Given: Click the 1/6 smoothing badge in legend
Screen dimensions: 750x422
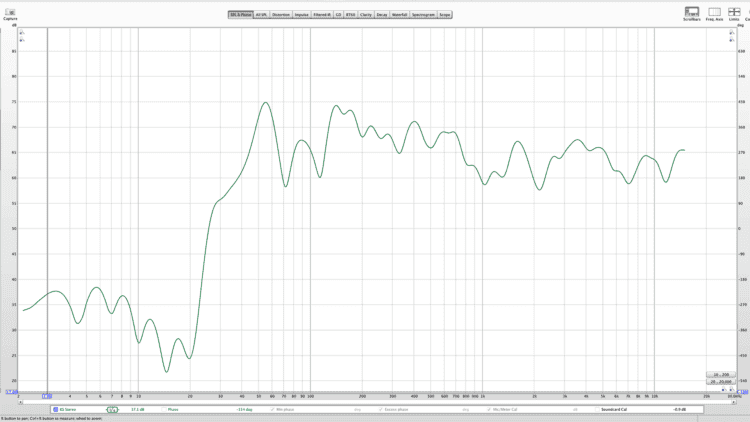Looking at the screenshot, I should pyautogui.click(x=112, y=410).
